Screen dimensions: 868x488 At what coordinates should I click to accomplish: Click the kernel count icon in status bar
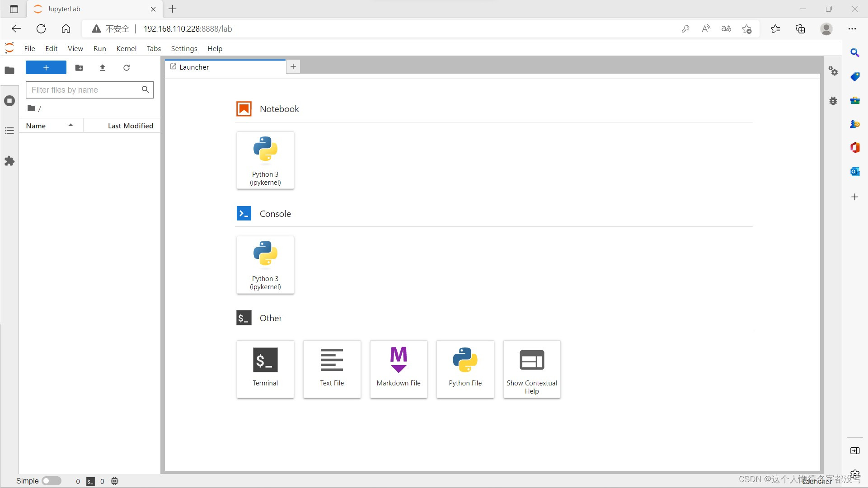point(115,481)
